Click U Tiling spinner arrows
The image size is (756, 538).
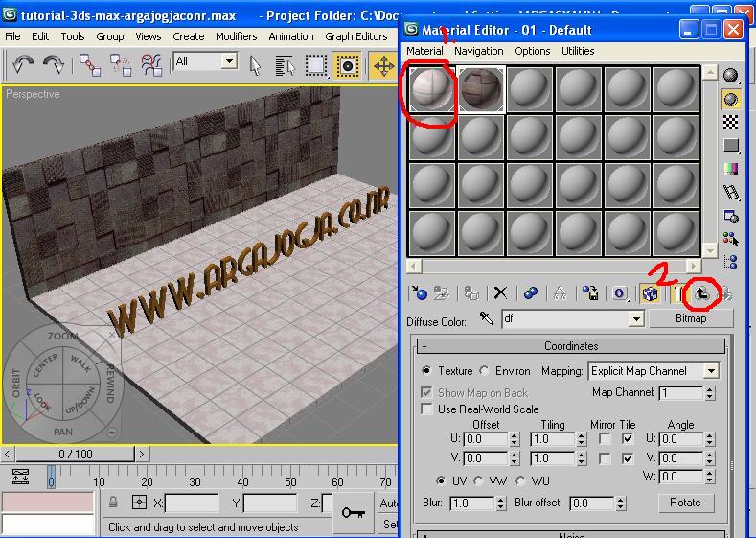pos(581,439)
